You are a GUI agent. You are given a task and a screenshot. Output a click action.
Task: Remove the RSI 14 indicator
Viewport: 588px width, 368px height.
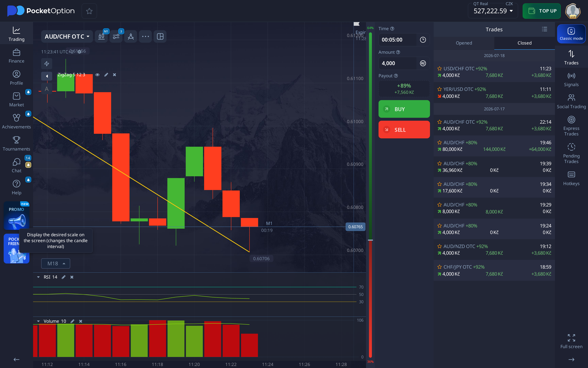coord(72,277)
